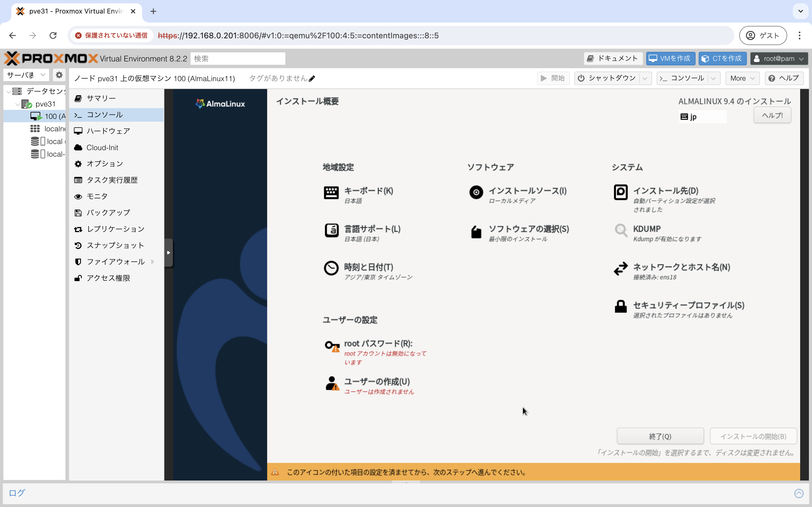812x507 pixels.
Task: Toggle the noVNC side control panel handle
Action: point(168,252)
